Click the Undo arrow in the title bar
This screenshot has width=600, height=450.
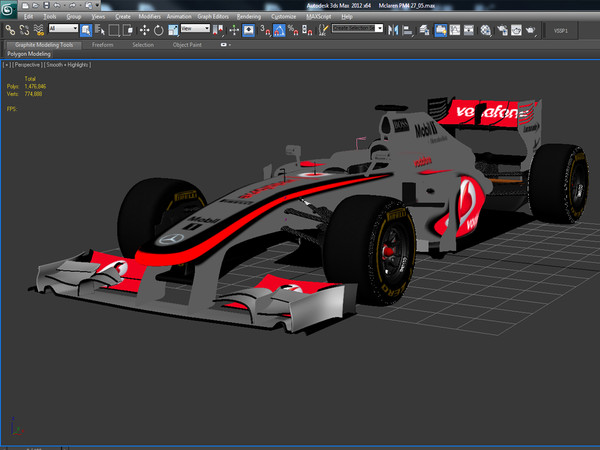(57, 5)
